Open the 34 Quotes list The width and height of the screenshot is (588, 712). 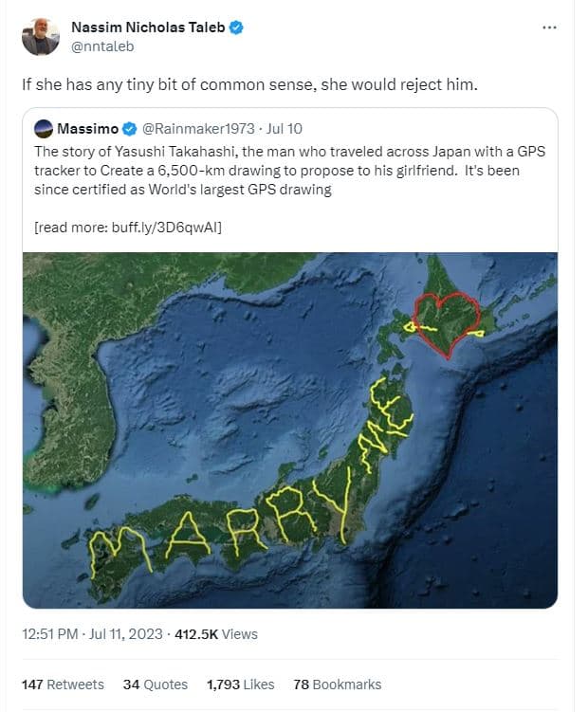click(155, 684)
